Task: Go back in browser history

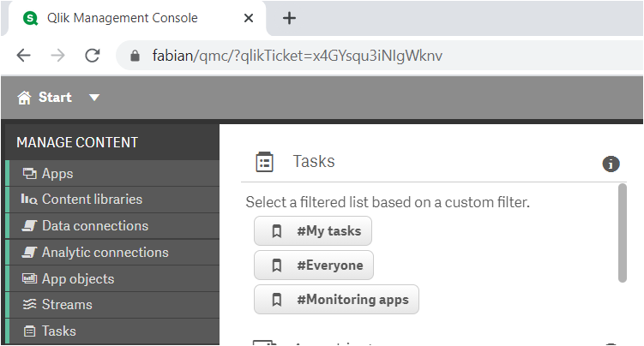Action: (23, 56)
